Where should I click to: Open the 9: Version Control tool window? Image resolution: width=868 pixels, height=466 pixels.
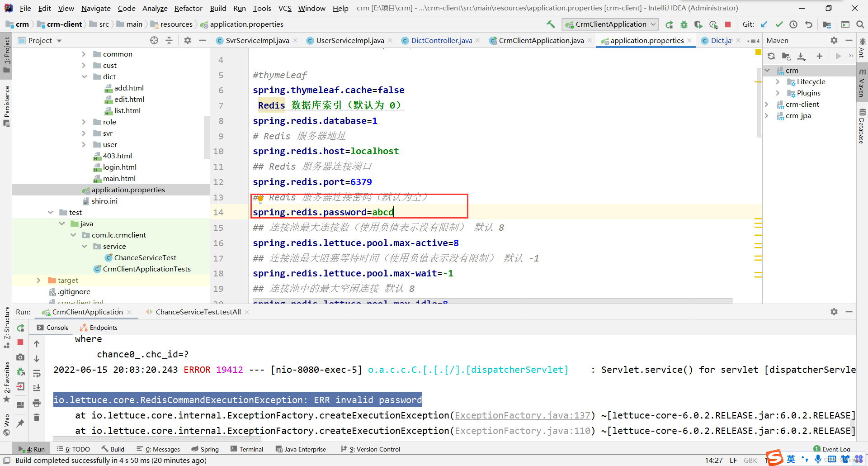pos(370,449)
